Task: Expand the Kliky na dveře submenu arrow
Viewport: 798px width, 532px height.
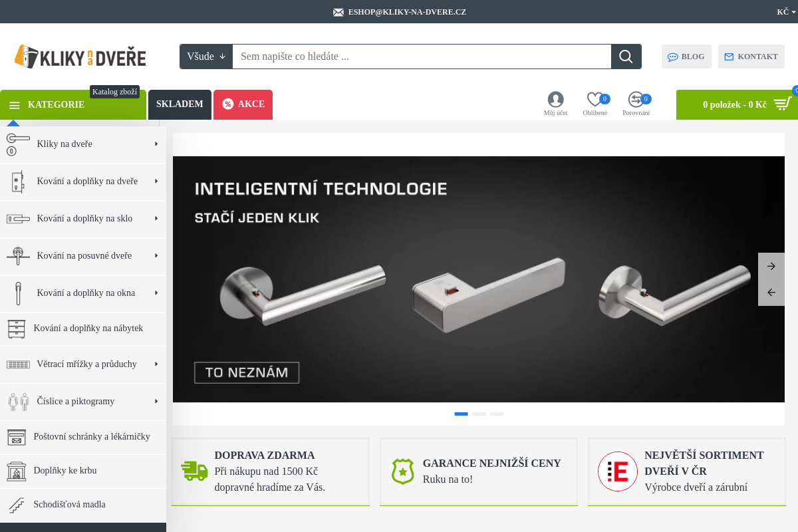Action: 156,144
